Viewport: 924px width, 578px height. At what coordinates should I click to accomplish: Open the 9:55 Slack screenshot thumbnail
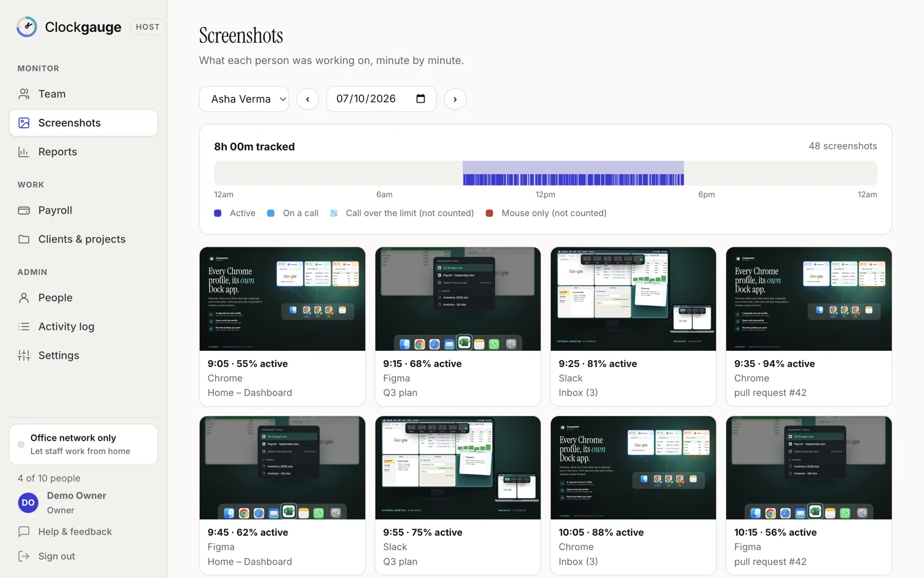458,468
